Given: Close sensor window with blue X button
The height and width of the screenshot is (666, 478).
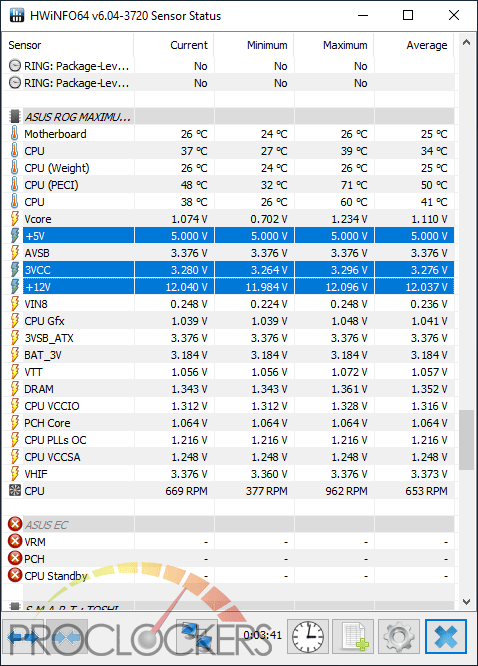Looking at the screenshot, I should click(x=446, y=636).
